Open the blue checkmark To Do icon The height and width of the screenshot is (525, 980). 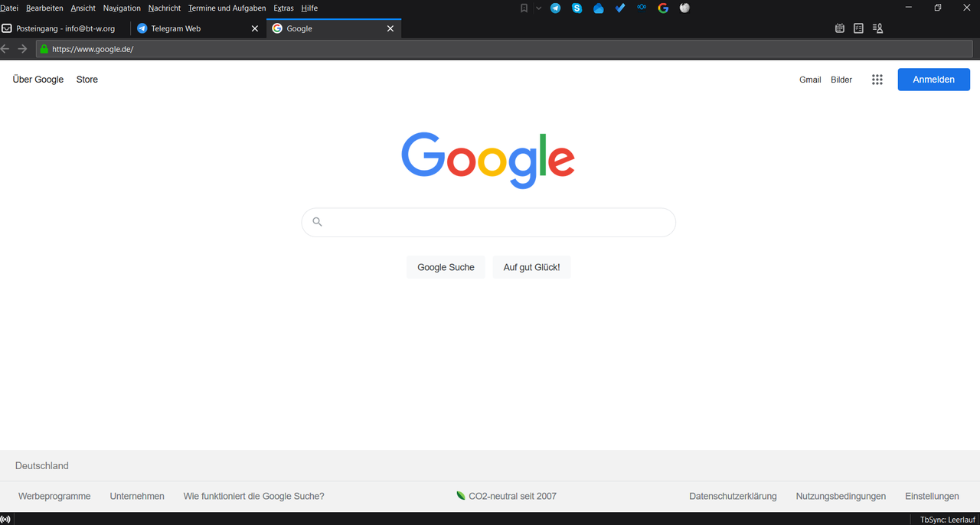pos(620,8)
